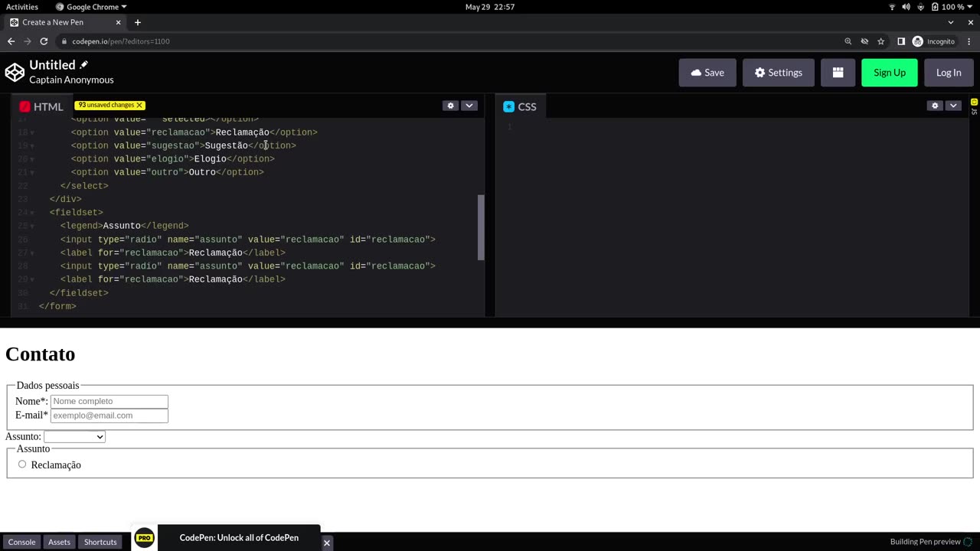980x551 pixels.
Task: Open the clock and calendar menu
Action: [x=490, y=7]
